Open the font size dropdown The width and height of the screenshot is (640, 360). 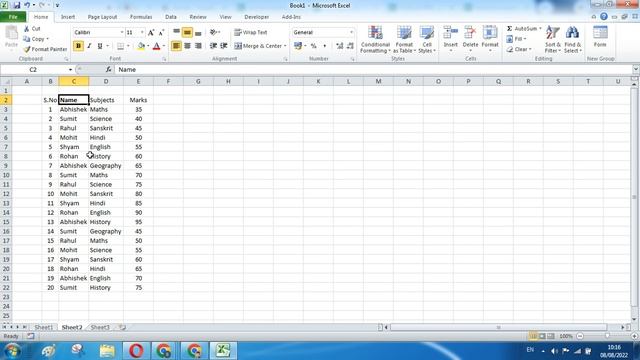point(142,32)
